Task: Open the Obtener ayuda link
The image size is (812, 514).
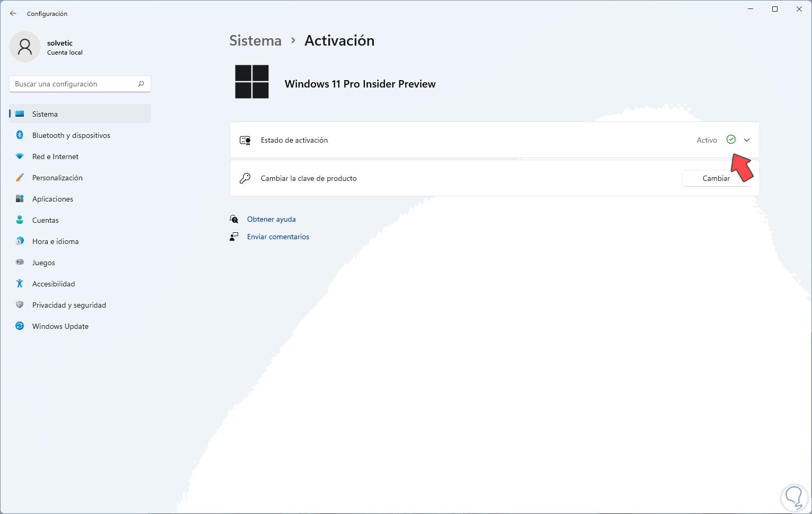Action: coord(272,219)
